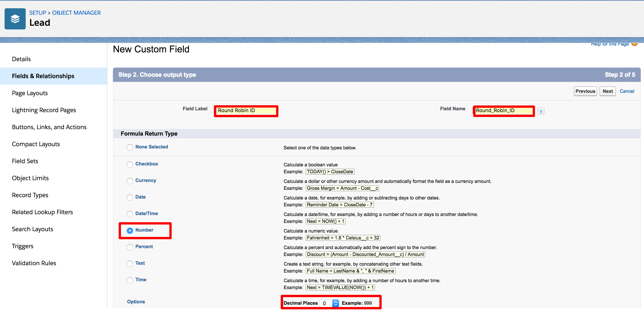This screenshot has height=310, width=644.
Task: Select the Number return type radio
Action: [130, 230]
